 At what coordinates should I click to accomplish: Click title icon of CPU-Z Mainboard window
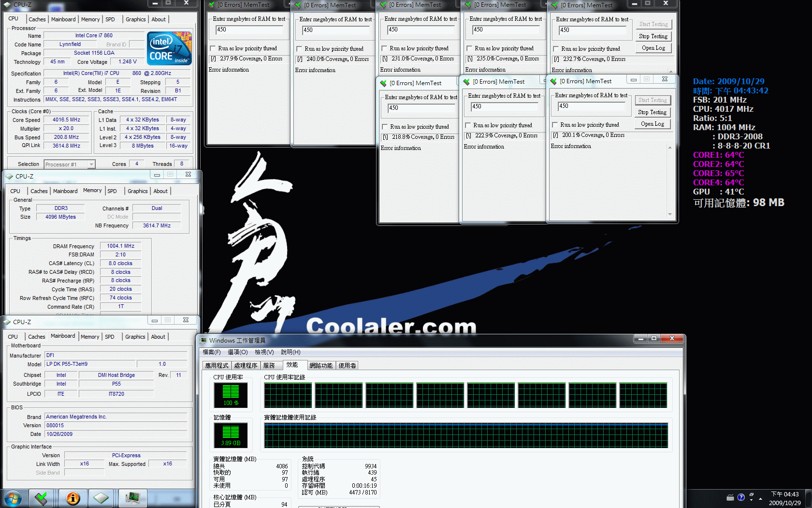pyautogui.click(x=7, y=322)
